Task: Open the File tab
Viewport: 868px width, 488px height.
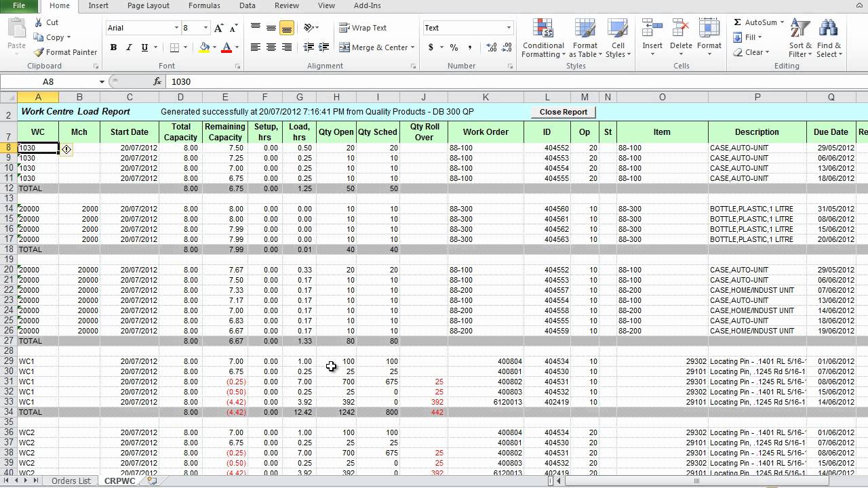Action: (x=18, y=5)
